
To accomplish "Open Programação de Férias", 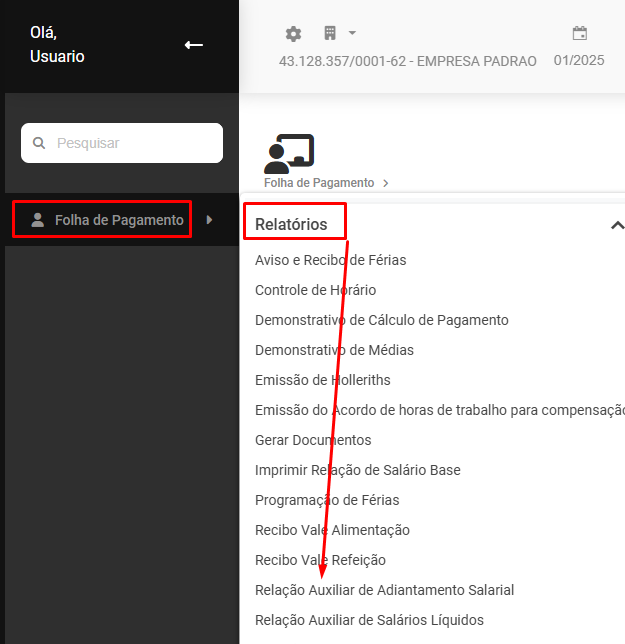I will point(327,500).
